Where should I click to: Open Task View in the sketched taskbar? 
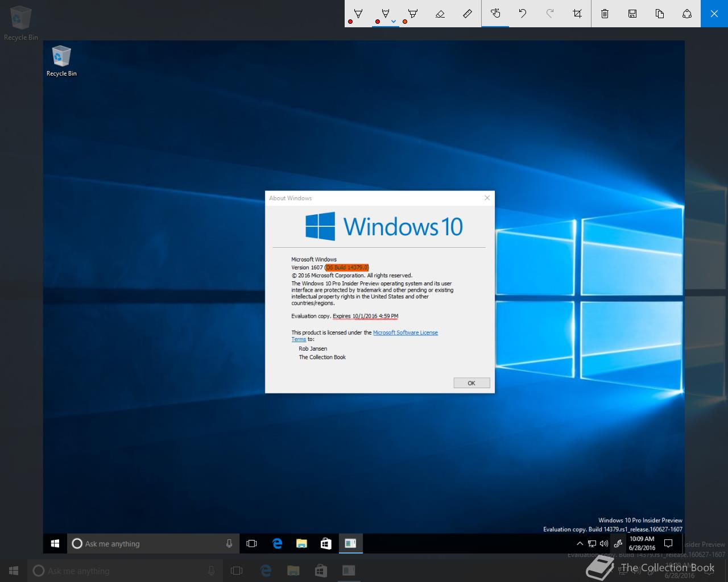251,544
